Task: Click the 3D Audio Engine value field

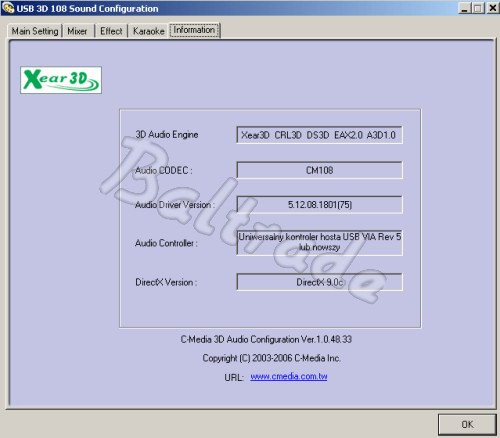Action: (319, 135)
